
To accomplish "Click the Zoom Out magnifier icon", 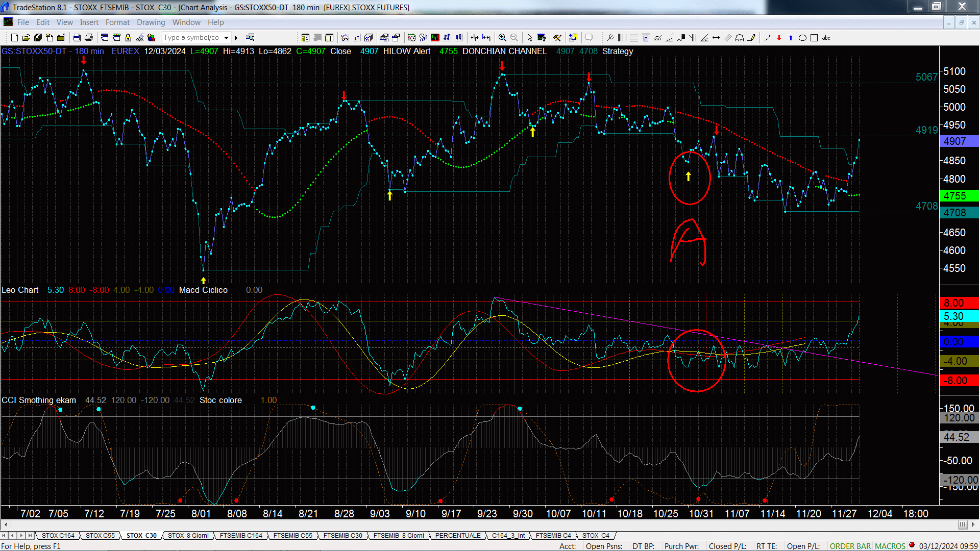I will point(514,38).
